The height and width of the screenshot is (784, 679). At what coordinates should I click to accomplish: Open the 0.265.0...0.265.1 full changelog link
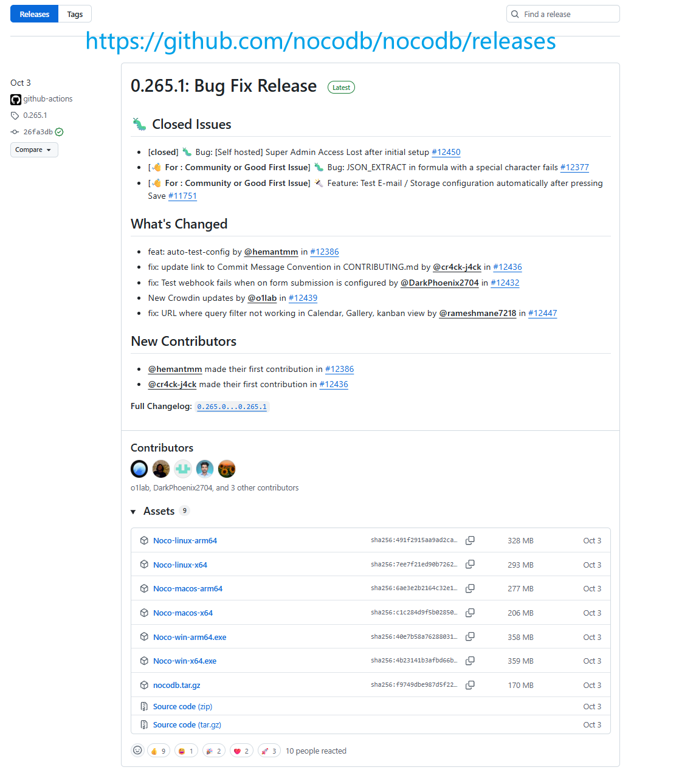(x=232, y=407)
